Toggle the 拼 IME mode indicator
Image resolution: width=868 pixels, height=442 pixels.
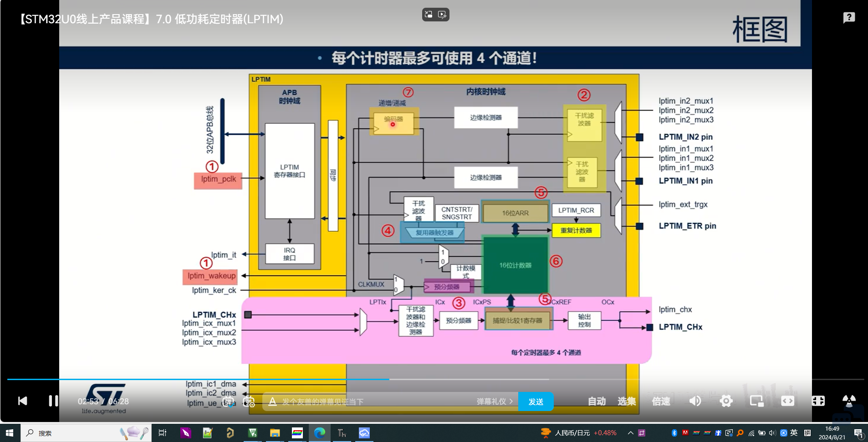coord(807,433)
